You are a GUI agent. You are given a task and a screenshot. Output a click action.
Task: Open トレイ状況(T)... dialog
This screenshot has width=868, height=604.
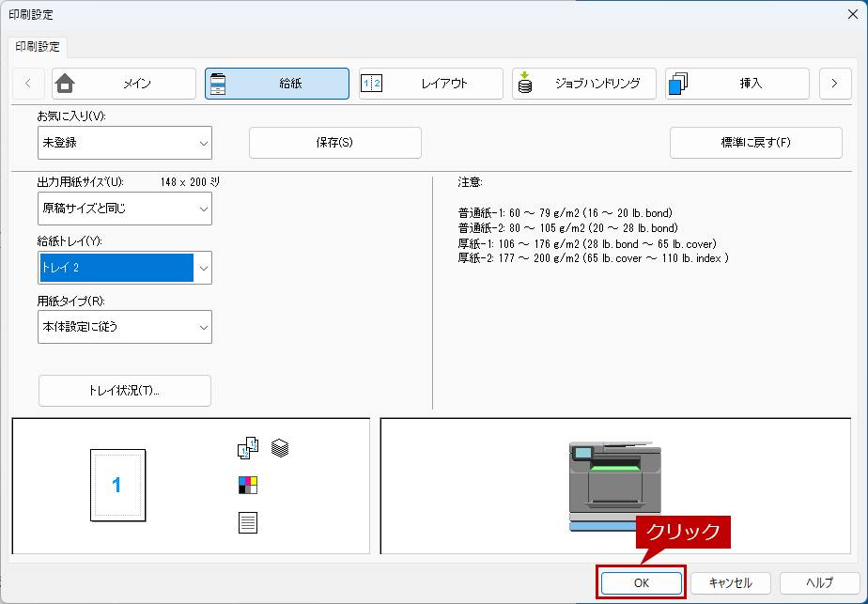coord(124,391)
